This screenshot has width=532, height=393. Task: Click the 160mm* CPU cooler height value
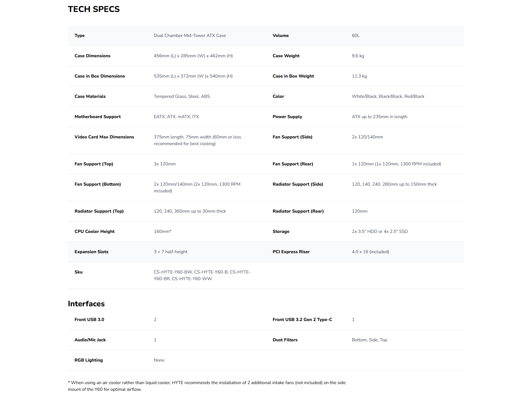pyautogui.click(x=162, y=232)
